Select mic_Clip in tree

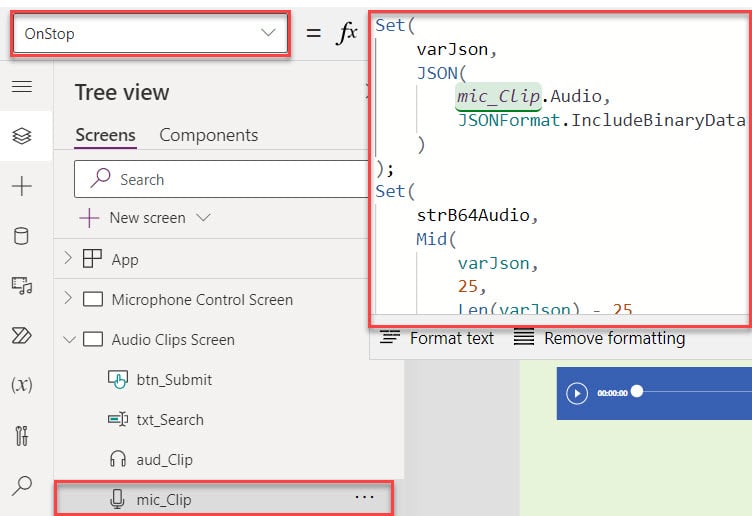click(164, 500)
